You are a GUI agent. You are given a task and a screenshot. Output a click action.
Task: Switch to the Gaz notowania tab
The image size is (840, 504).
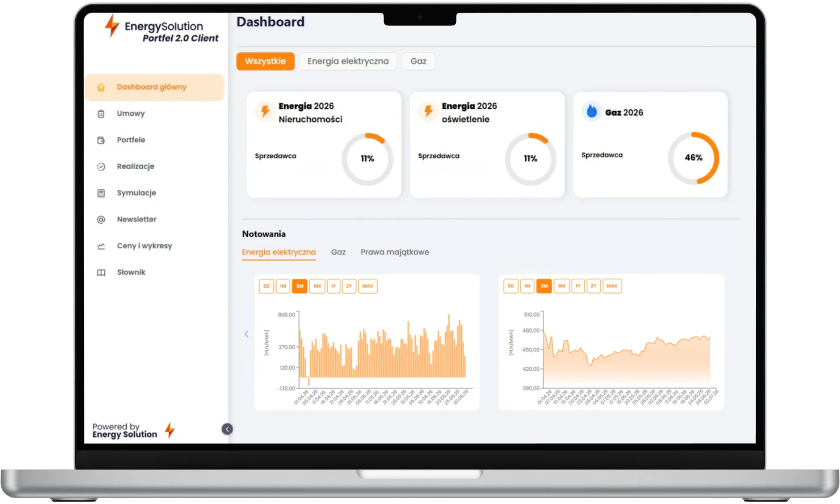click(x=338, y=252)
